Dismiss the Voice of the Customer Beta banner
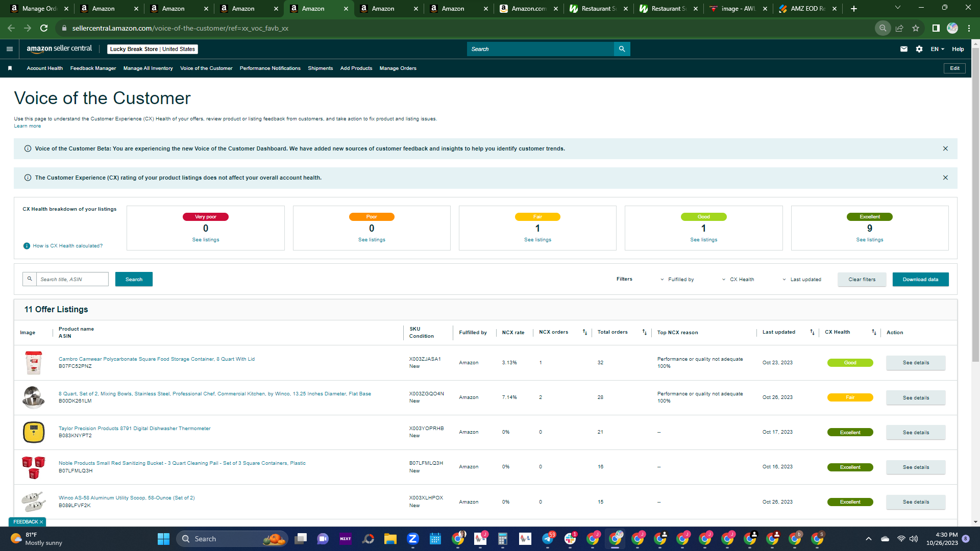Image resolution: width=980 pixels, height=551 pixels. [945, 148]
